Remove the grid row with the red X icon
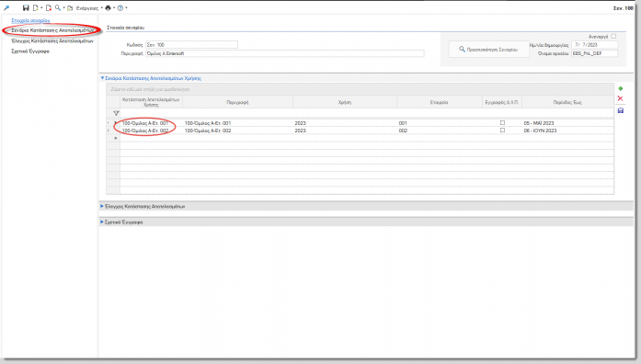The image size is (641, 364). point(620,98)
